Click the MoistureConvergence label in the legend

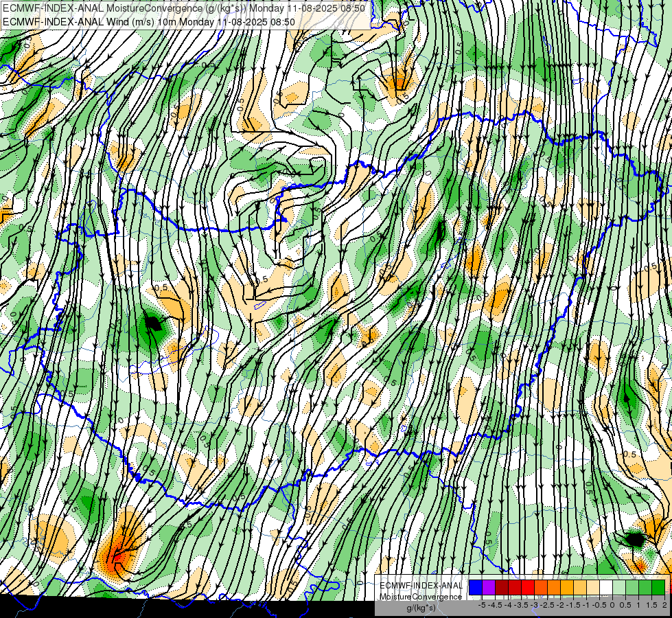click(x=421, y=597)
